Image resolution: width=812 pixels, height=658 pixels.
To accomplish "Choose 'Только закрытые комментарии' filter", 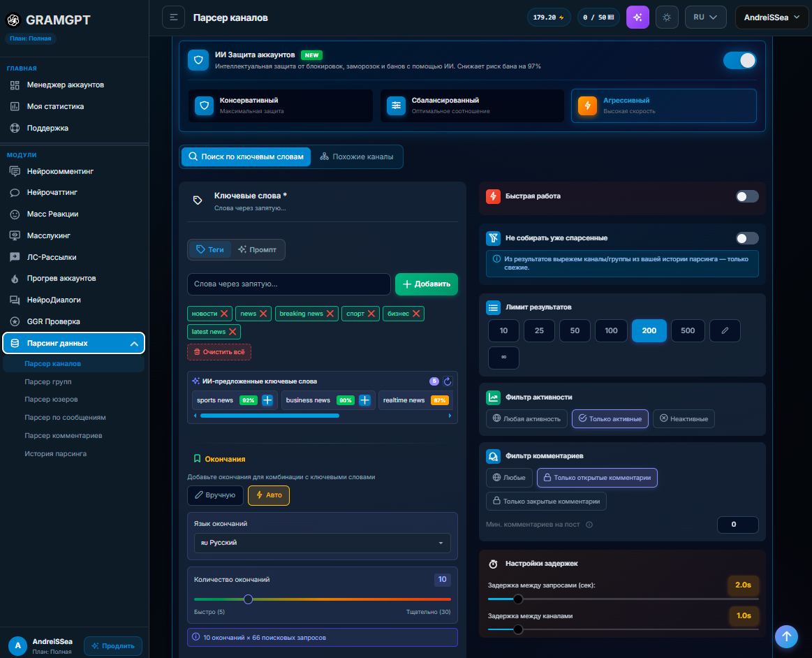I will 547,501.
